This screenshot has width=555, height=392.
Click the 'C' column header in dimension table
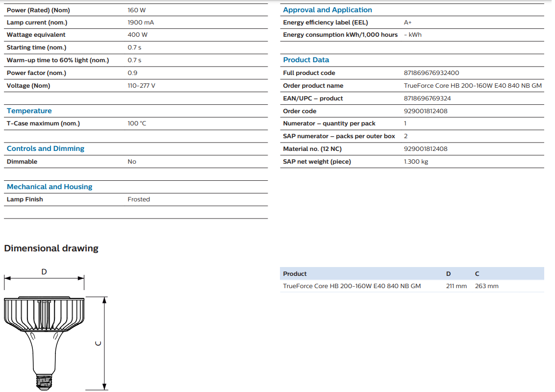click(x=477, y=274)
